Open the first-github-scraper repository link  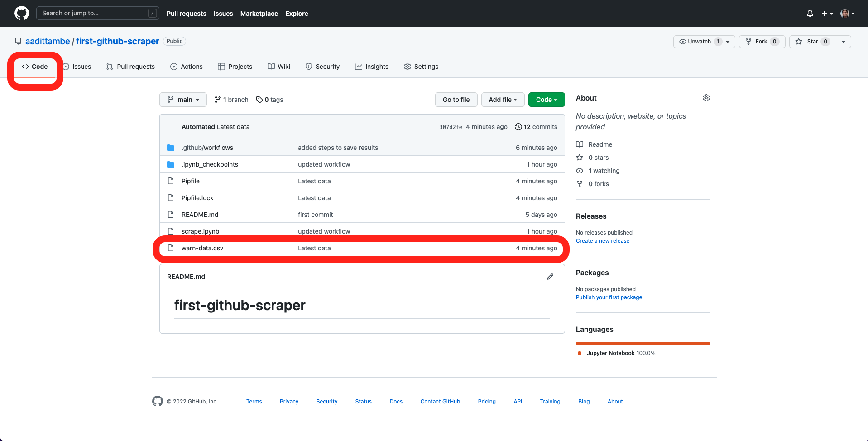click(x=118, y=41)
